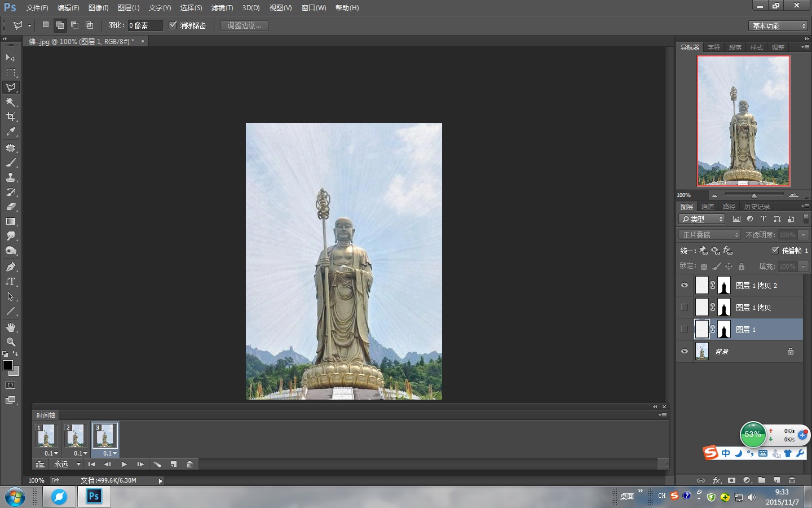Click the 'Add to selection' mode button
Screen dimensions: 812x508
pyautogui.click(x=60, y=25)
